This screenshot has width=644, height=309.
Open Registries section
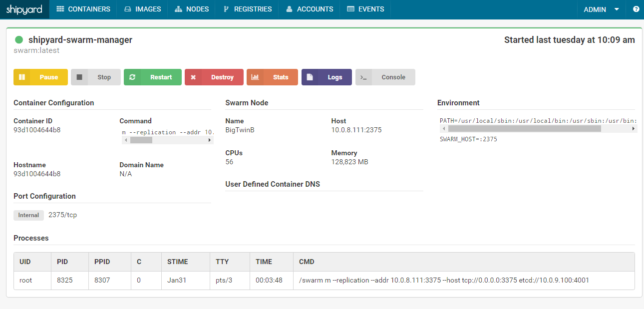click(x=248, y=9)
